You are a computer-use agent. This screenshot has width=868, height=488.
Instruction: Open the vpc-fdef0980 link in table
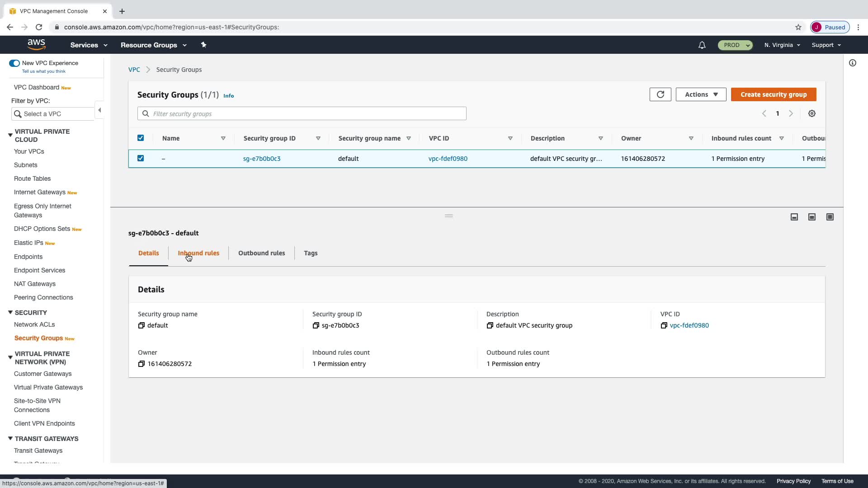click(448, 159)
